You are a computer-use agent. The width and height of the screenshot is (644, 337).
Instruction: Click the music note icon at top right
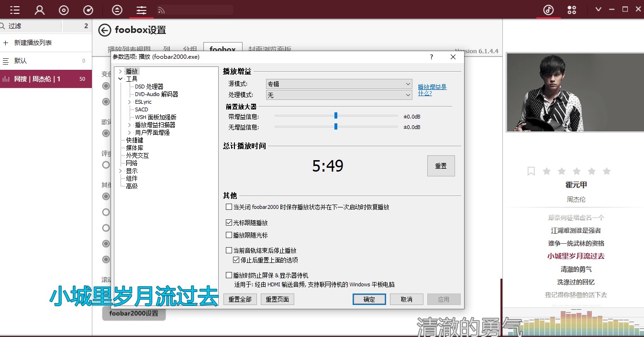coord(548,10)
